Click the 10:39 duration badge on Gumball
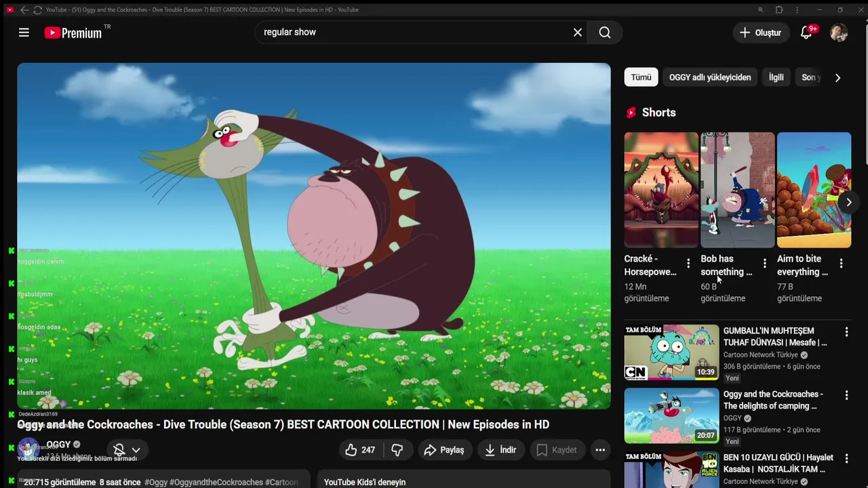Screen dimensions: 868x488 pyautogui.click(x=706, y=372)
